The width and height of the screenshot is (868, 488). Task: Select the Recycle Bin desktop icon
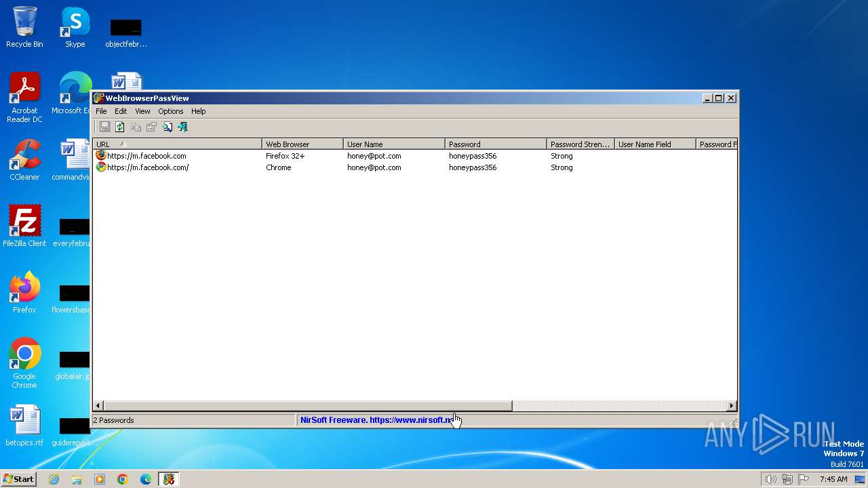pos(24,27)
